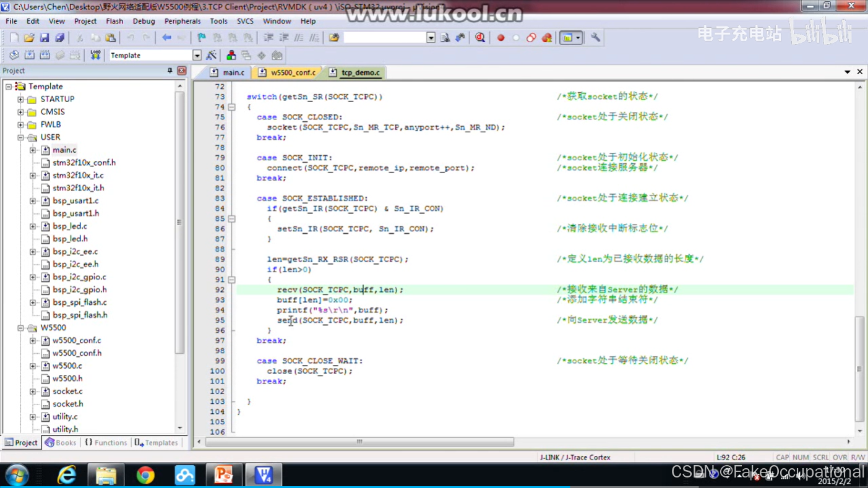868x488 pixels.
Task: Select socket.c in the project tree
Action: pos(67,391)
